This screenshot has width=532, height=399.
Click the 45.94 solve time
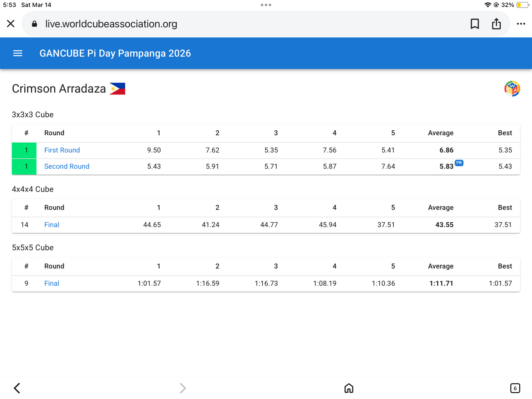point(328,225)
